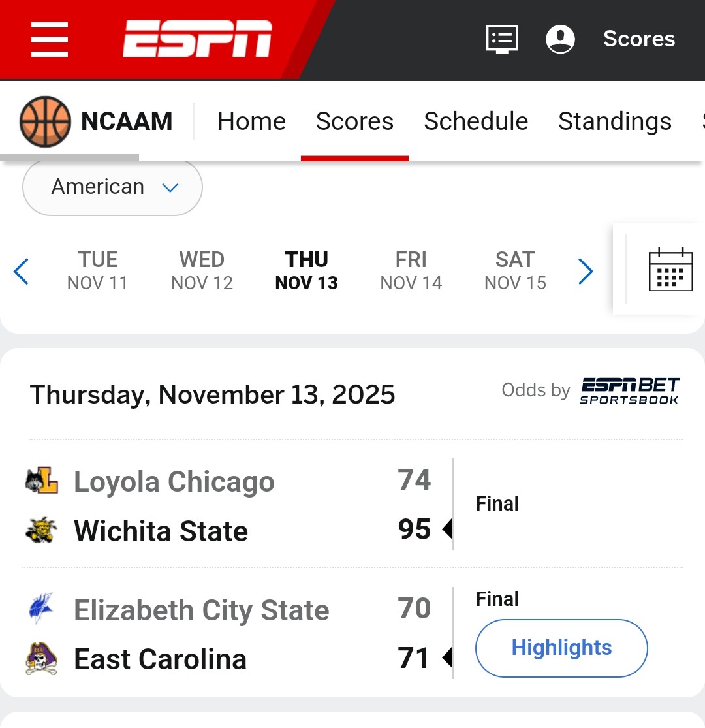Open the ESPN BET Sportsbook link

pos(630,390)
